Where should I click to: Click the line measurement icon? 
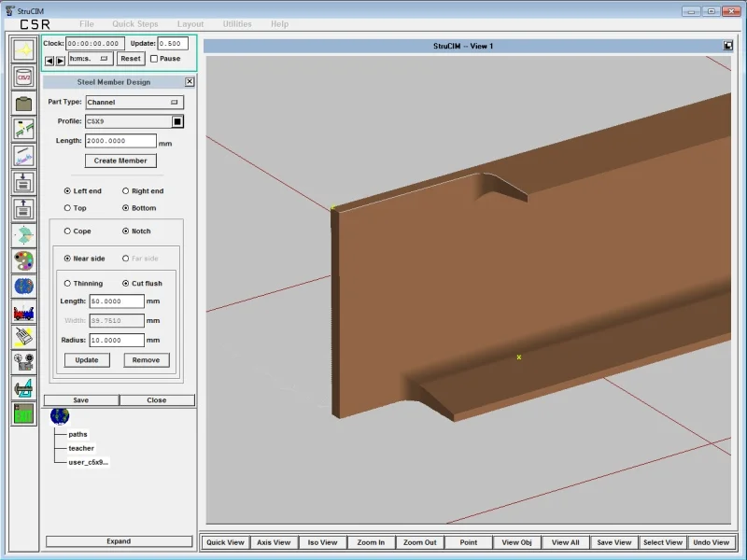tap(23, 156)
